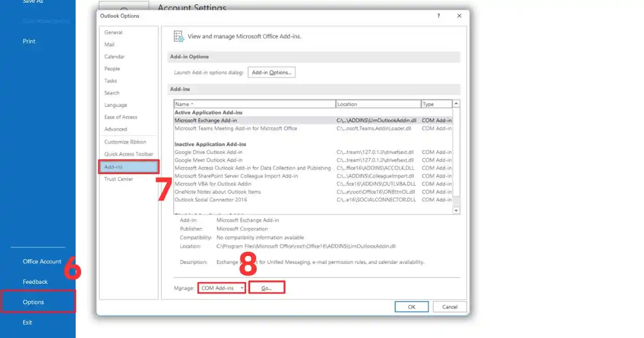Select Microsoft Exchange Add-in row
The width and height of the screenshot is (644, 338).
[x=313, y=121]
